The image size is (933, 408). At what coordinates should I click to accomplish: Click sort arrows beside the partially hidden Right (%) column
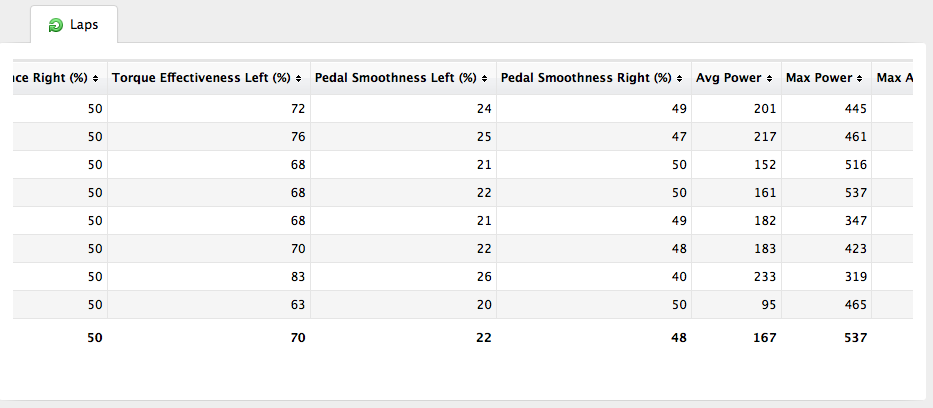tap(96, 78)
